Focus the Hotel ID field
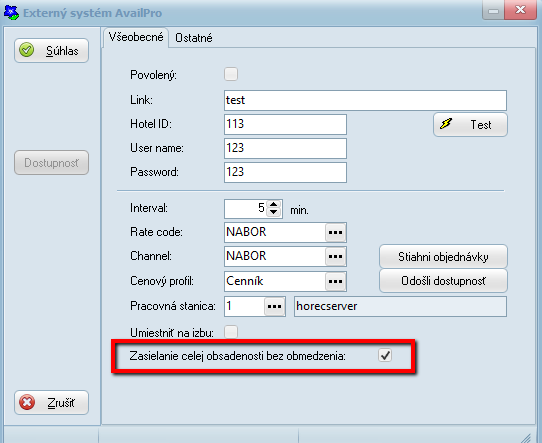Image resolution: width=542 pixels, height=443 pixels. coord(285,124)
